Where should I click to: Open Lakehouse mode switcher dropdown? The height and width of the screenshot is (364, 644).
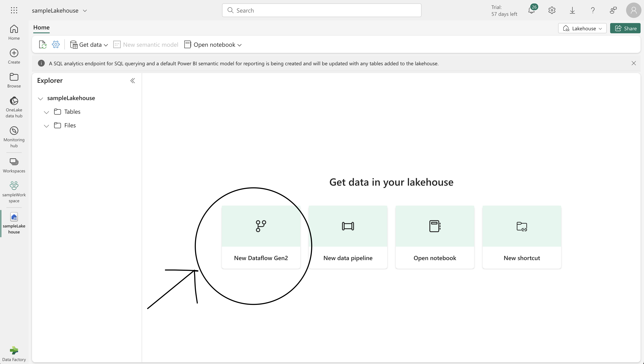point(582,28)
